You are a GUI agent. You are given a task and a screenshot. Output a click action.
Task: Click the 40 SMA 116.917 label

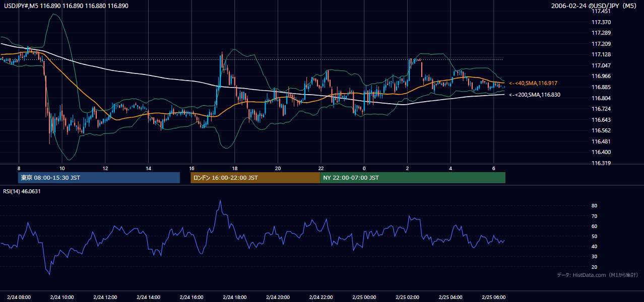533,83
